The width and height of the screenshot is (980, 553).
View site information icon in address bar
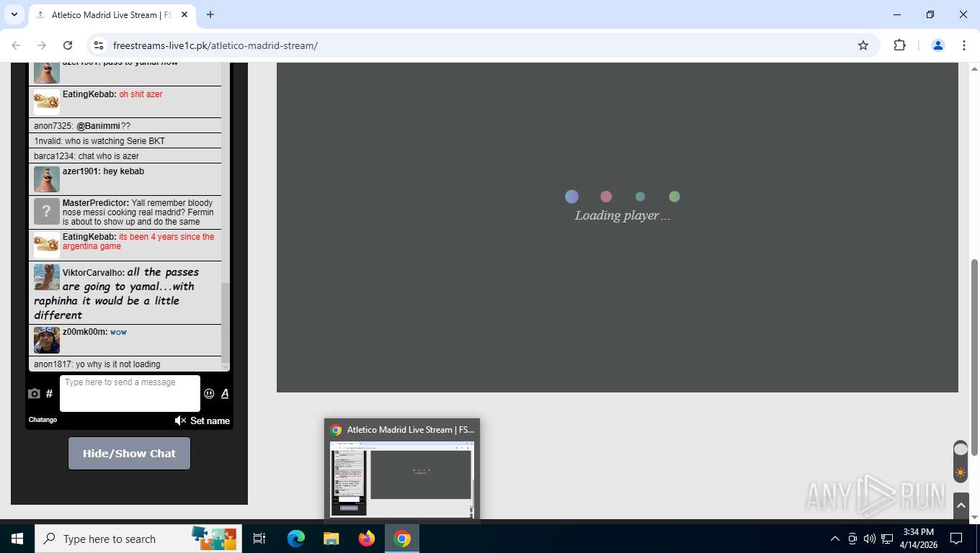tap(99, 45)
